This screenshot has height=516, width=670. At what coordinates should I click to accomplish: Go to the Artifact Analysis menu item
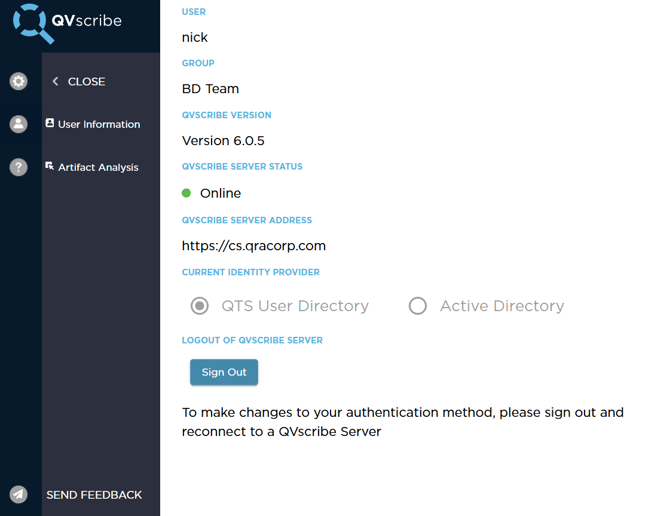(x=98, y=167)
